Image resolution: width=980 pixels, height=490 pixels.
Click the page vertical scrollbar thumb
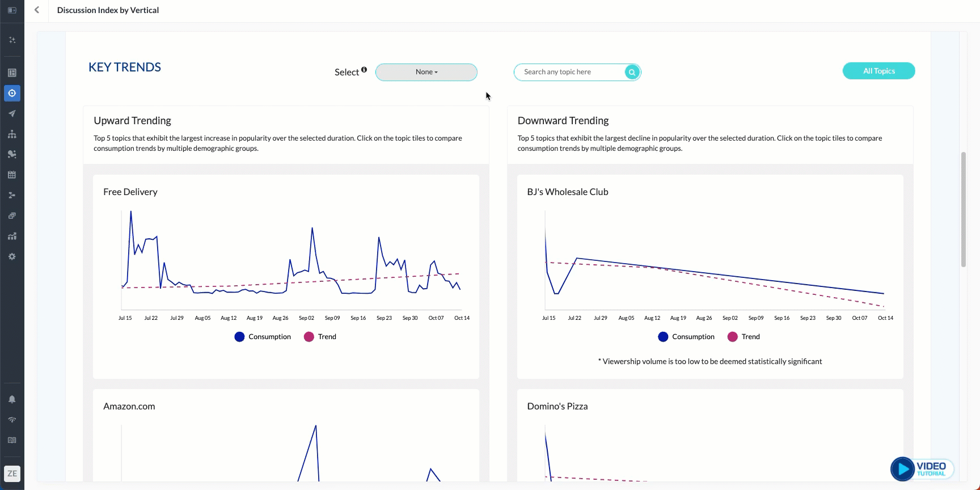963,209
